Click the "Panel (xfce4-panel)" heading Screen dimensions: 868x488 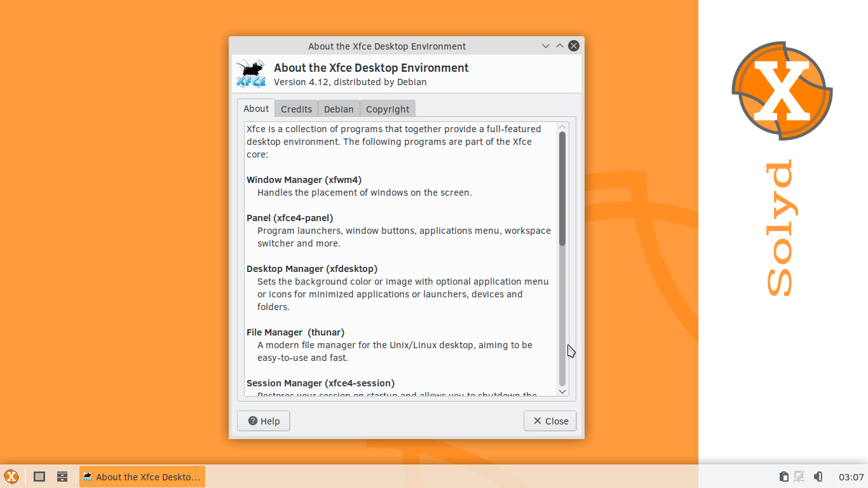[290, 218]
